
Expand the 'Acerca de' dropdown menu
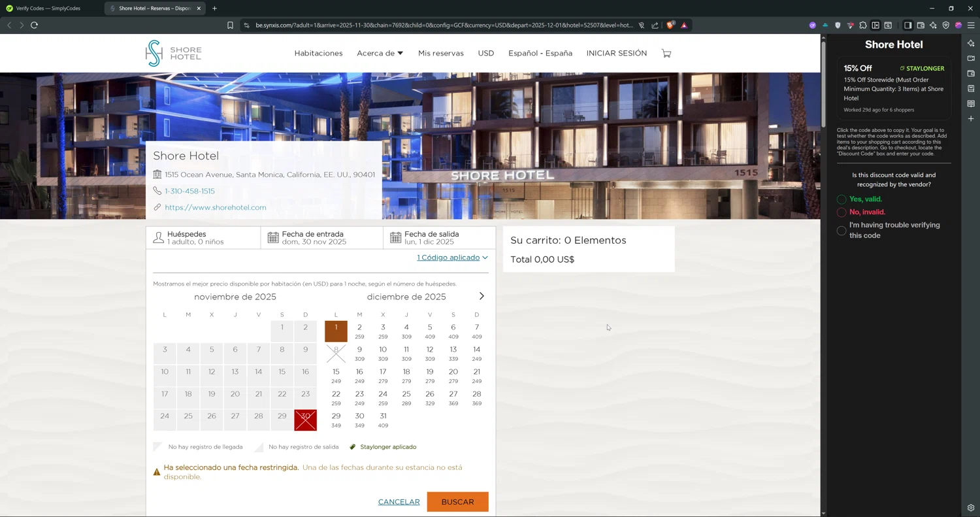coord(380,53)
